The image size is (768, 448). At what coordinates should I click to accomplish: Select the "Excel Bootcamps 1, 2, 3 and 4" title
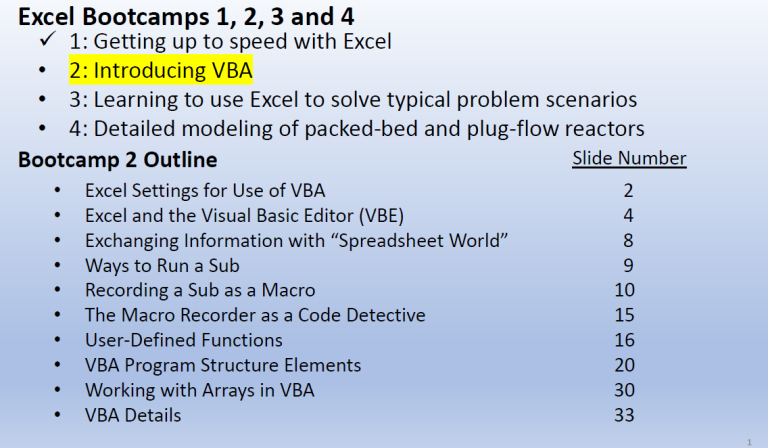tap(186, 16)
